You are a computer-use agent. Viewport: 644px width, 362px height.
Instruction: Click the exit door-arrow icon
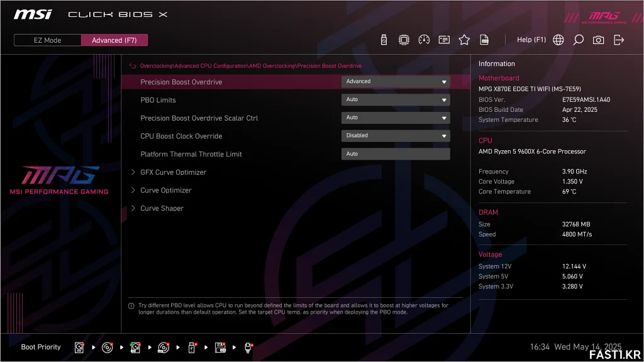click(x=619, y=40)
